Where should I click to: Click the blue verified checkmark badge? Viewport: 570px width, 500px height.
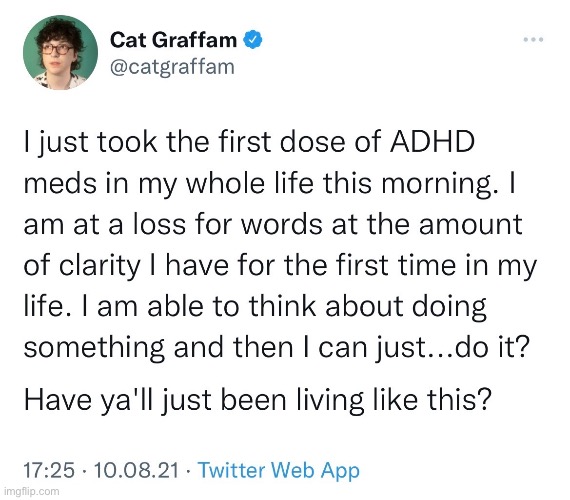coord(253,40)
